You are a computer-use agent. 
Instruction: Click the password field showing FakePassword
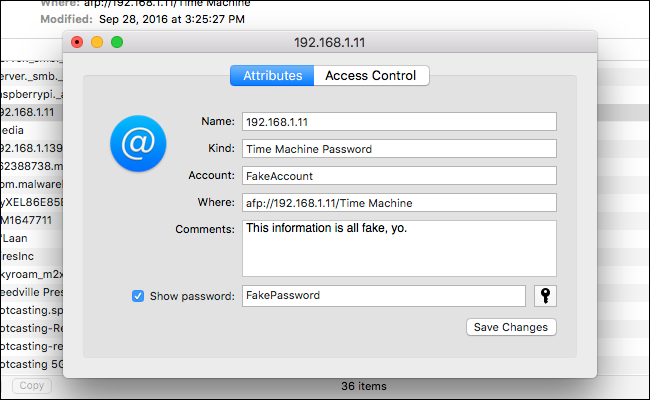[383, 296]
